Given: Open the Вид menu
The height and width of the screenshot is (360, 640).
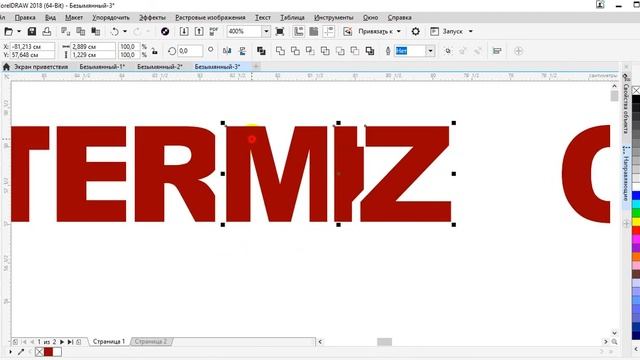Looking at the screenshot, I should click(50, 18).
